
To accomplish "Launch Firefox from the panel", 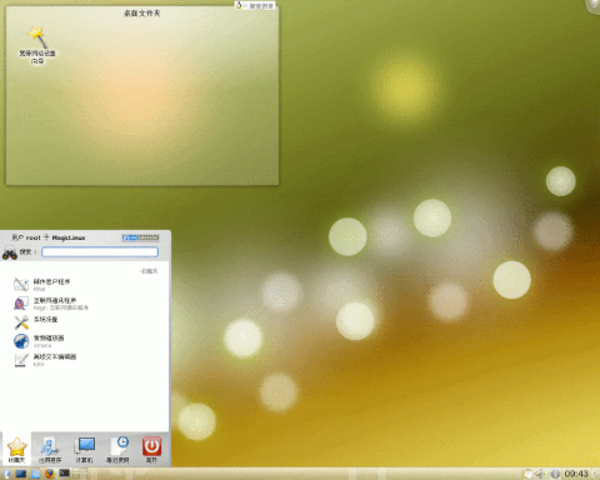I will (x=50, y=474).
